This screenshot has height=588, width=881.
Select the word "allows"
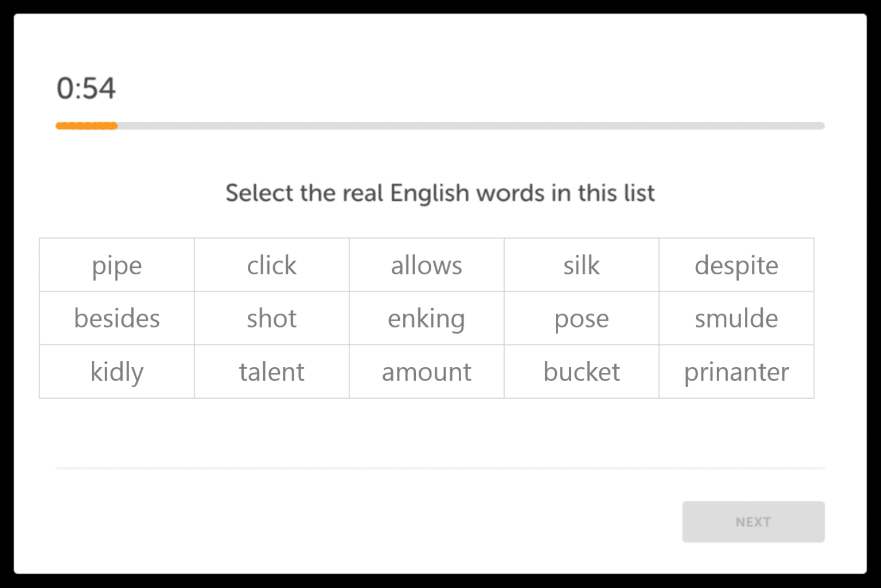[x=426, y=265]
